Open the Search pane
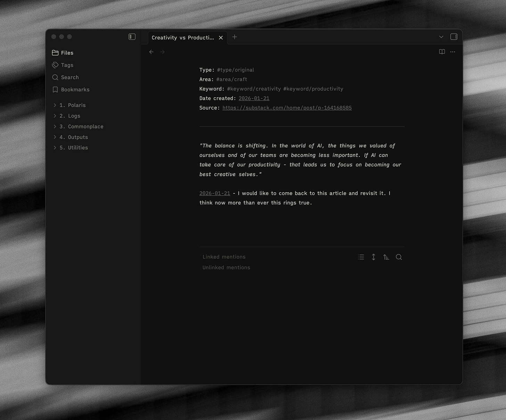This screenshot has width=506, height=420. (66, 77)
